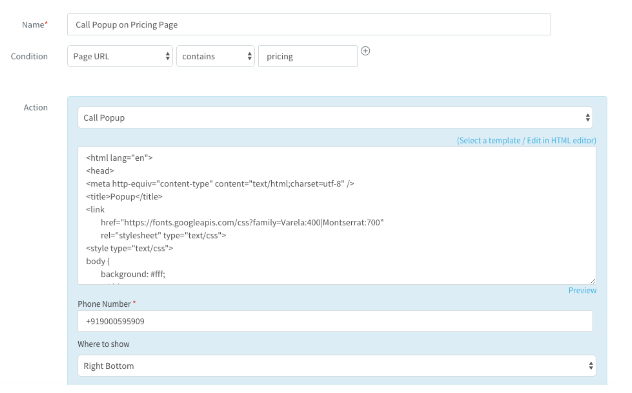Click the 'Action' label text

pyautogui.click(x=35, y=107)
